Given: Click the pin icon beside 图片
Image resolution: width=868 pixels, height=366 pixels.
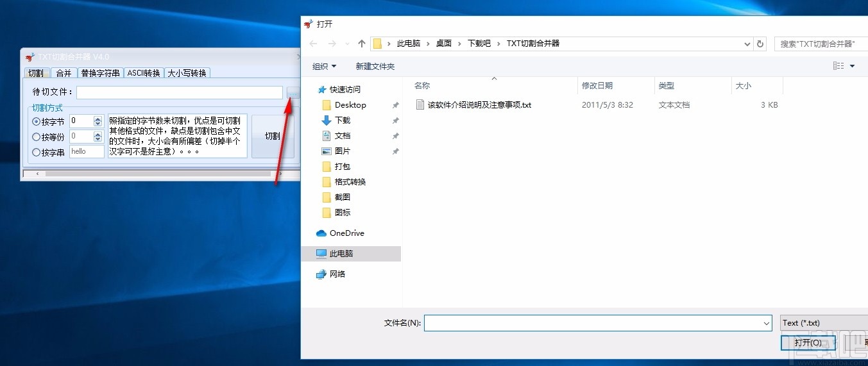Looking at the screenshot, I should pyautogui.click(x=395, y=151).
